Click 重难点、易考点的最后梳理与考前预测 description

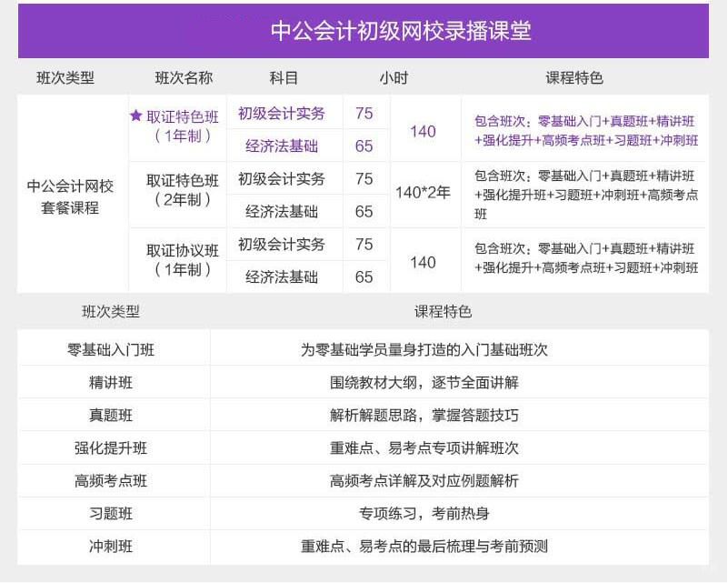[424, 546]
